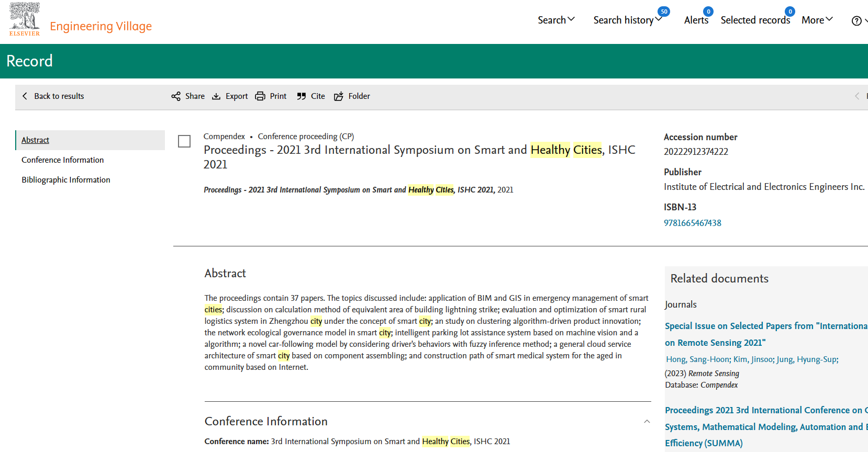The height and width of the screenshot is (452, 868).
Task: Click the Compendex database label above title
Action: [224, 137]
